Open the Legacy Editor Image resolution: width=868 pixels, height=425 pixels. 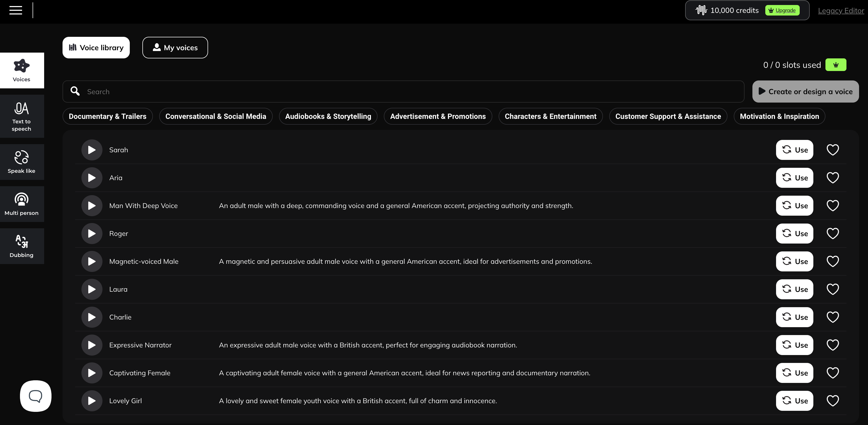point(841,11)
